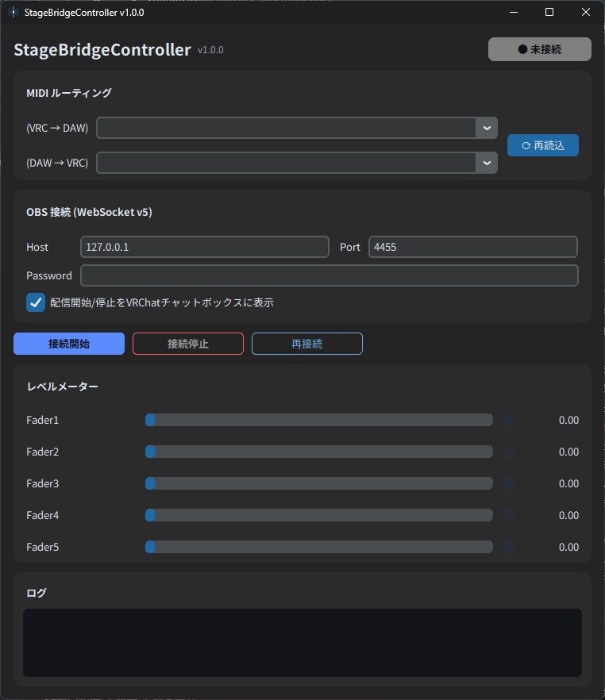Click the MIDI ルーティング section heading
Viewport: 605px width, 700px height.
tap(69, 93)
